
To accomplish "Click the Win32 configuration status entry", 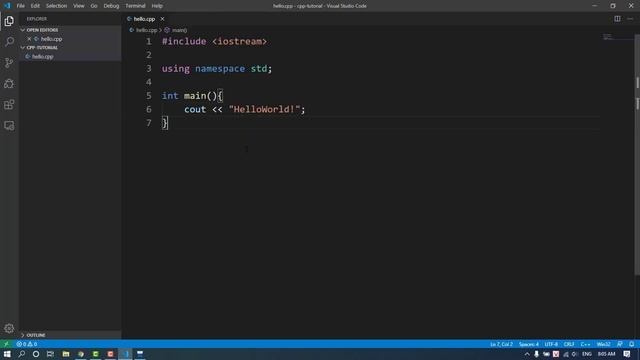I will 604,344.
